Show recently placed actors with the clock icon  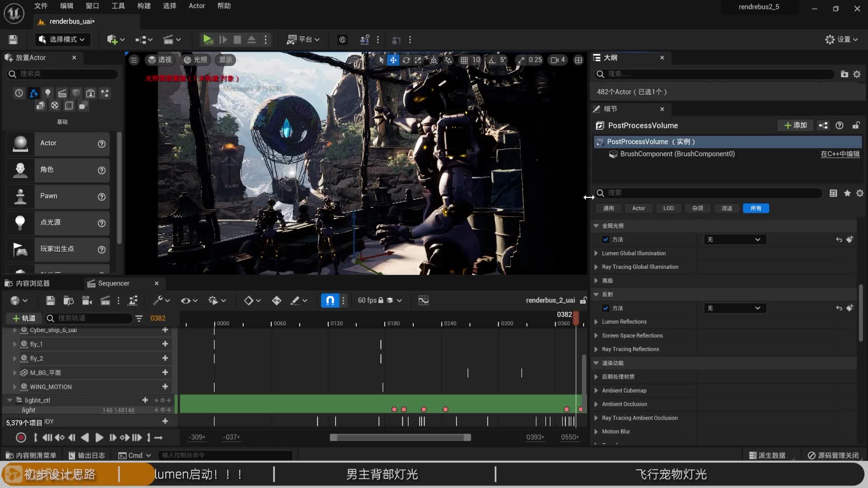pyautogui.click(x=19, y=93)
